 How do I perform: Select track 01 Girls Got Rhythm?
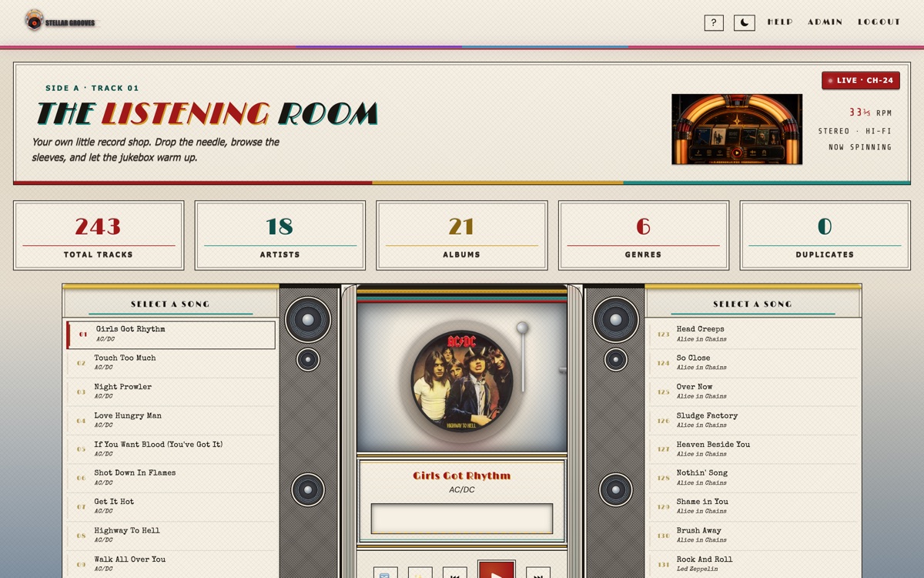click(x=171, y=335)
